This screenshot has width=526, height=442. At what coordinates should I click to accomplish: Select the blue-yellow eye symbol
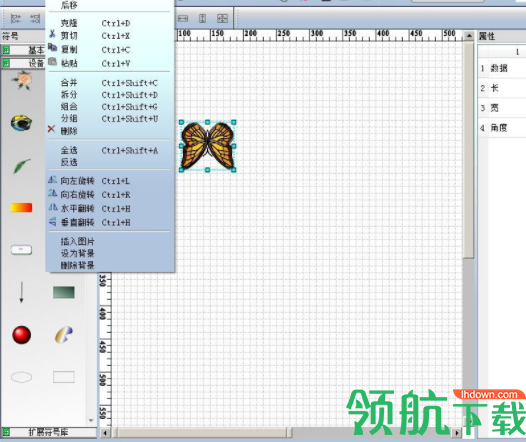tap(21, 123)
